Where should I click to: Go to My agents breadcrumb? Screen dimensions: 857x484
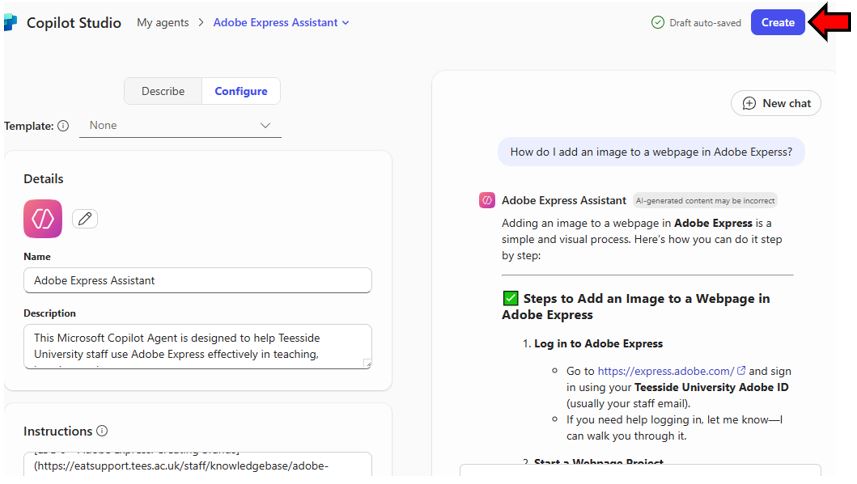[163, 22]
